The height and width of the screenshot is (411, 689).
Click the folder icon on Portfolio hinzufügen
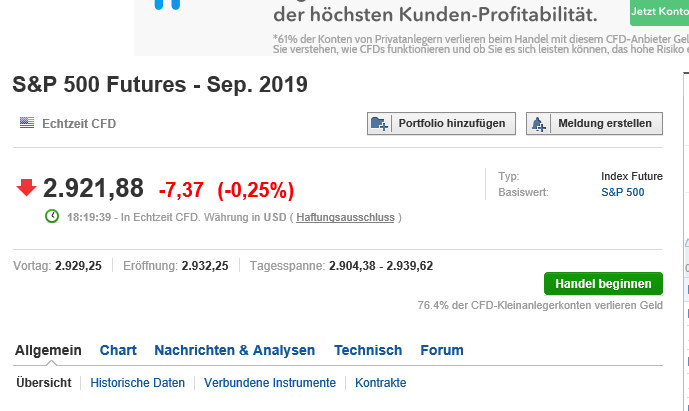click(379, 124)
